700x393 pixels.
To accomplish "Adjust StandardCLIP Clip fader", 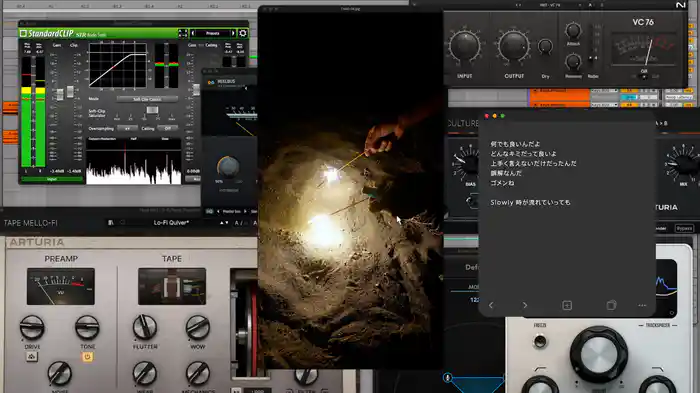I will [x=70, y=92].
